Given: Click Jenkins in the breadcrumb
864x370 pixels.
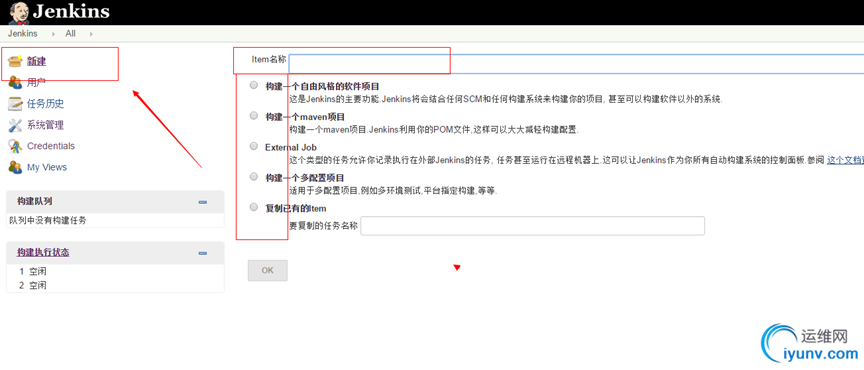Looking at the screenshot, I should point(23,34).
